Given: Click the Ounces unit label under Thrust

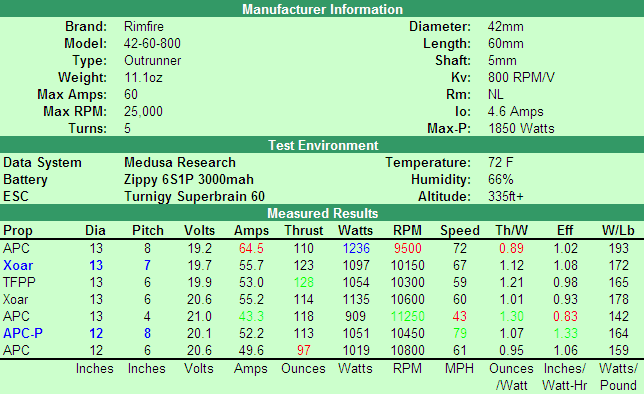Looking at the screenshot, I should (303, 369).
